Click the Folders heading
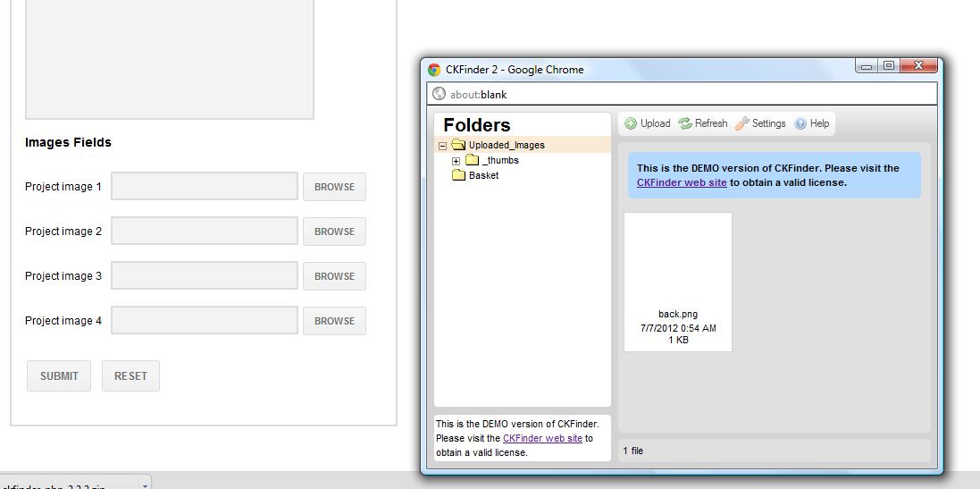This screenshot has height=489, width=980. pyautogui.click(x=477, y=124)
